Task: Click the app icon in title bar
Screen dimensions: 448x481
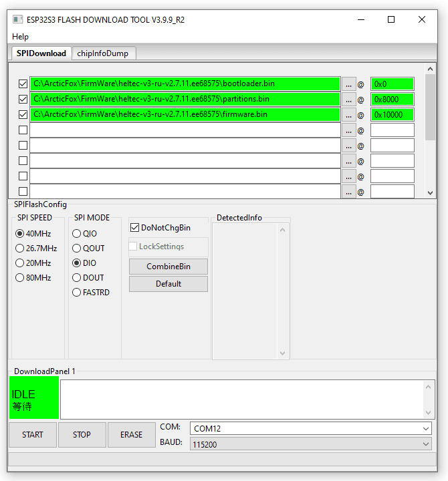Action: (18, 19)
